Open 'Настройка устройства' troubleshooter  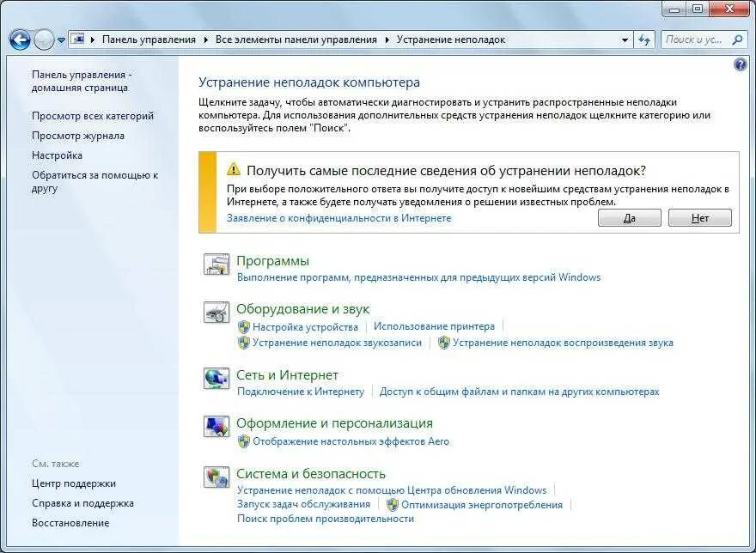click(305, 327)
